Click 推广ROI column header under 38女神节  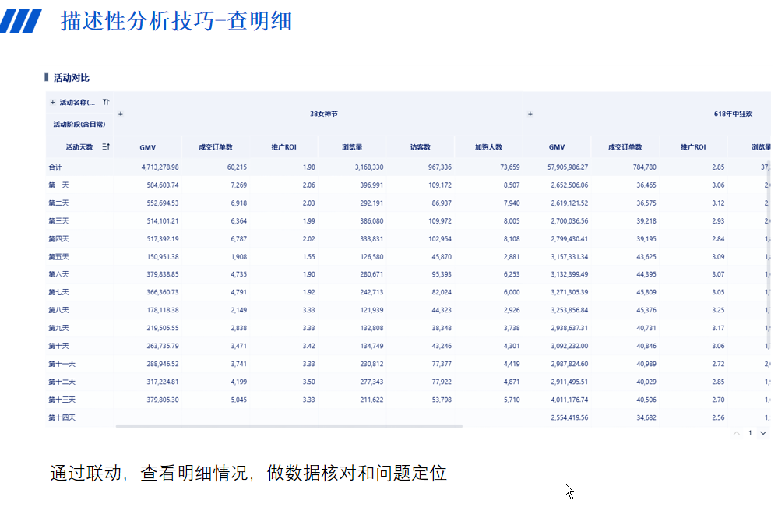pos(283,147)
